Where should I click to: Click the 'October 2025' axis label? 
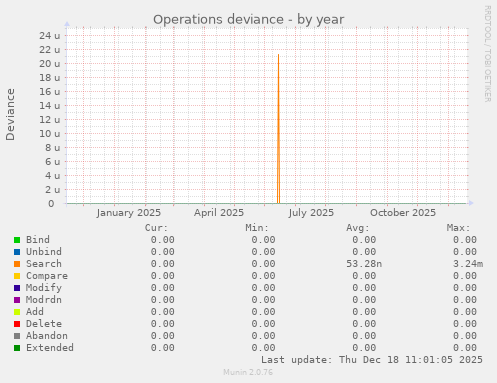point(403,213)
